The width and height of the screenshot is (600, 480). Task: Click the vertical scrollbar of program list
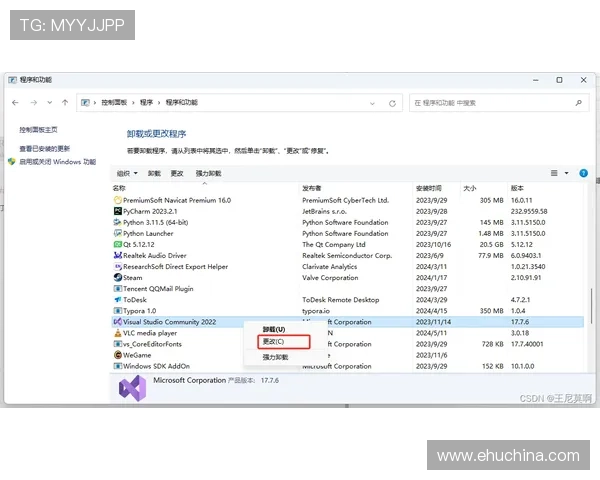[x=591, y=305]
